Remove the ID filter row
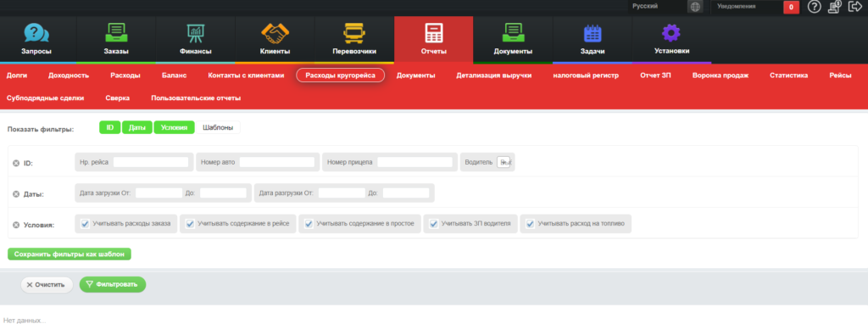Screen dimensions: 868x335 [x=16, y=164]
